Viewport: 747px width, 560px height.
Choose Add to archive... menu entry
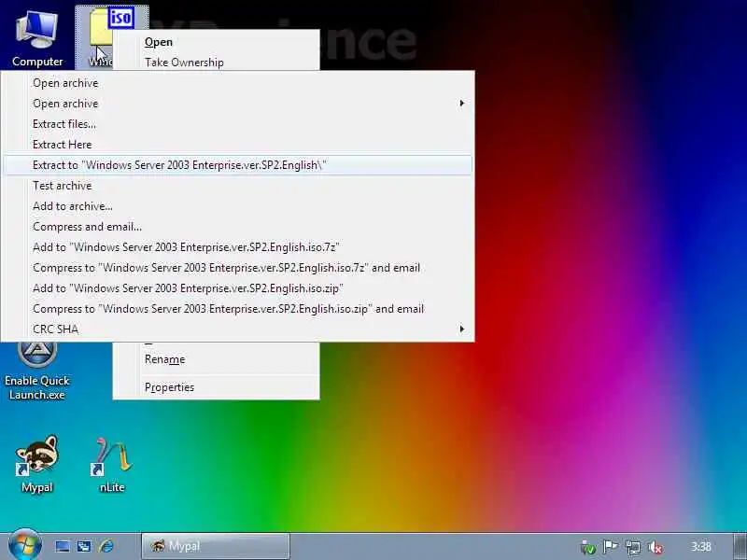pos(237,206)
